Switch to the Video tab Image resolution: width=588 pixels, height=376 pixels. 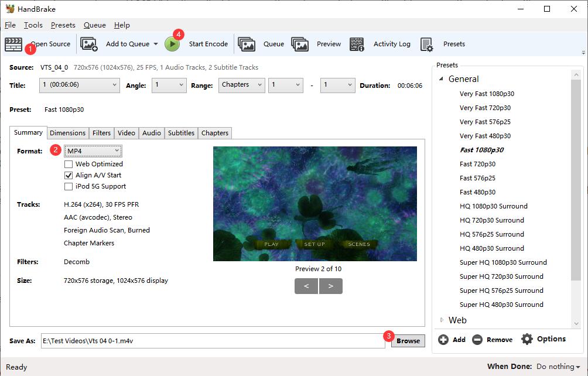click(127, 133)
